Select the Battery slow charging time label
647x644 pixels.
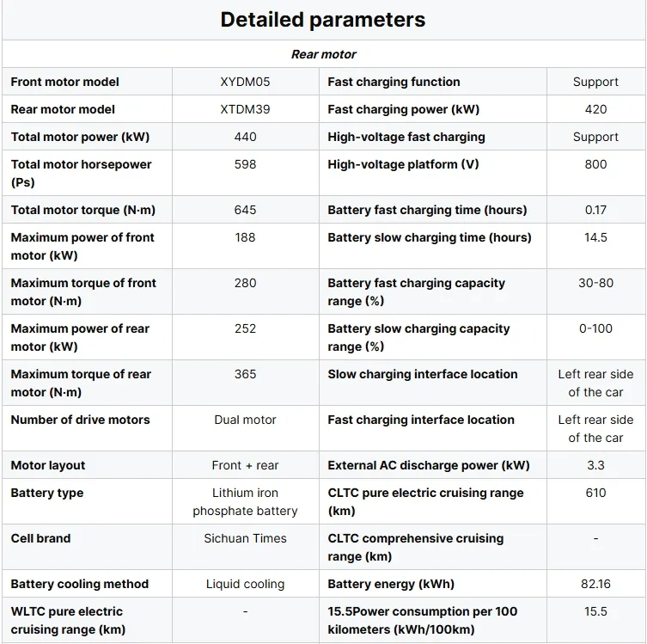(x=430, y=237)
